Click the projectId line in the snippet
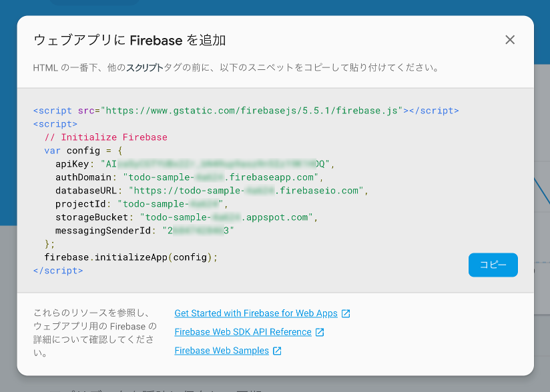550x392 pixels. click(142, 204)
